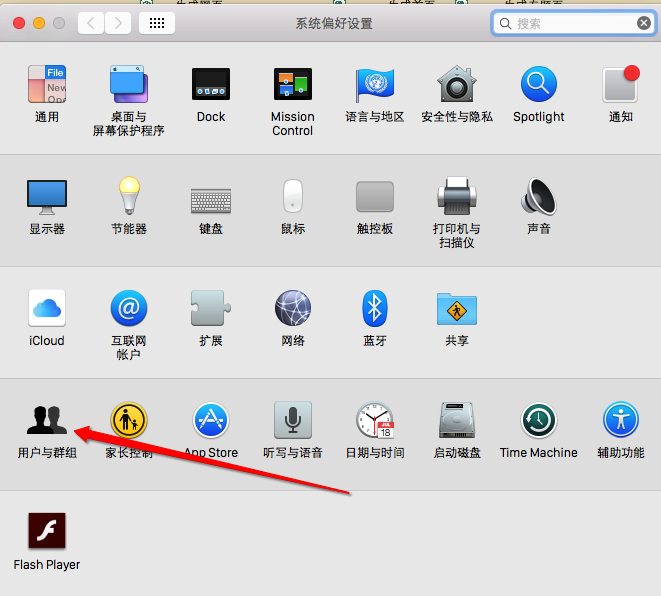661x596 pixels.
Task: Open the 安全性与隐私 settings icon
Action: [457, 86]
